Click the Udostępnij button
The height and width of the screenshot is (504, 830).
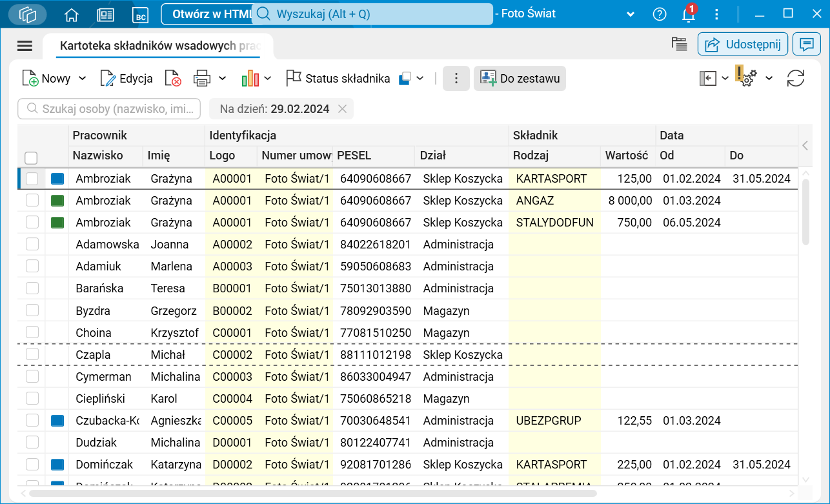[x=742, y=45]
